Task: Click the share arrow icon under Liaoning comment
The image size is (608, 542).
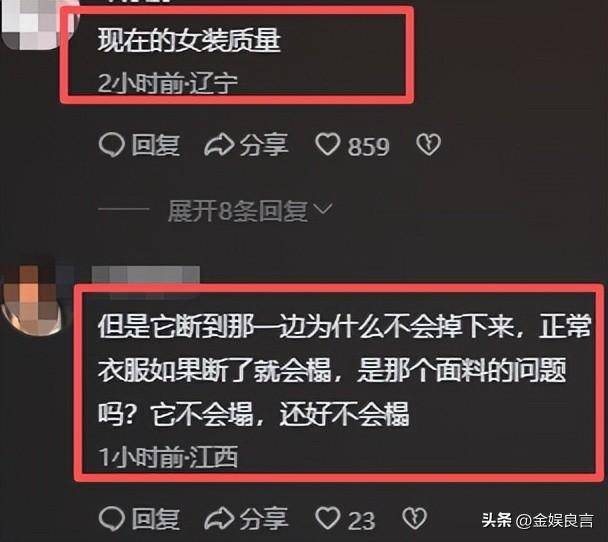Action: (219, 145)
